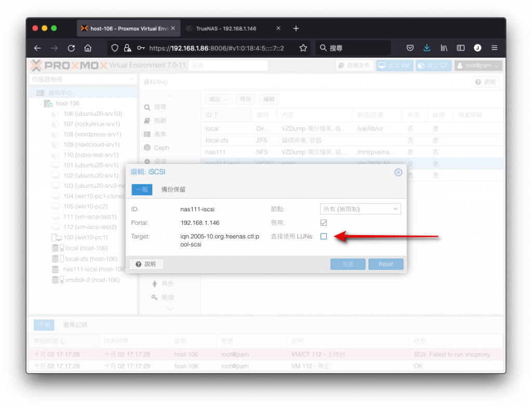
Task: Select VM 106 (ubuntu20-srv10) in tree
Action: click(92, 114)
